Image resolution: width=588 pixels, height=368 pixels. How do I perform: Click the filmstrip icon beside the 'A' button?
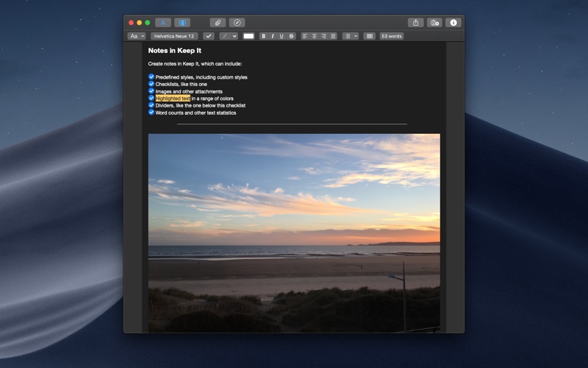183,23
